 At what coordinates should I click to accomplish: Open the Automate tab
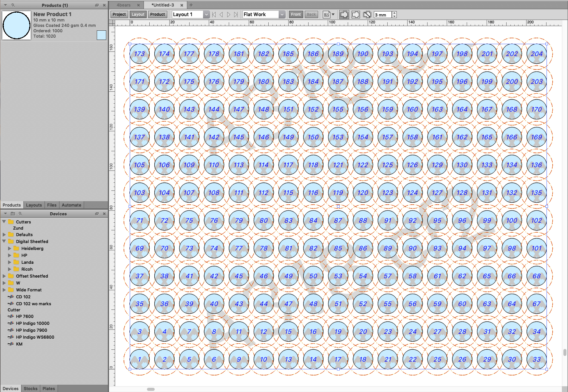click(71, 205)
